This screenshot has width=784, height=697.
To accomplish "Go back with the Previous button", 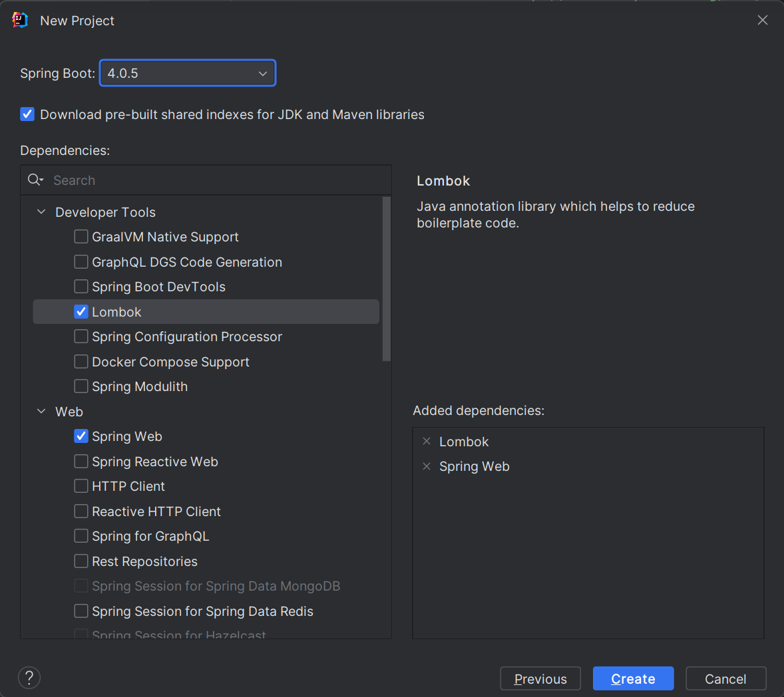I will [x=540, y=678].
